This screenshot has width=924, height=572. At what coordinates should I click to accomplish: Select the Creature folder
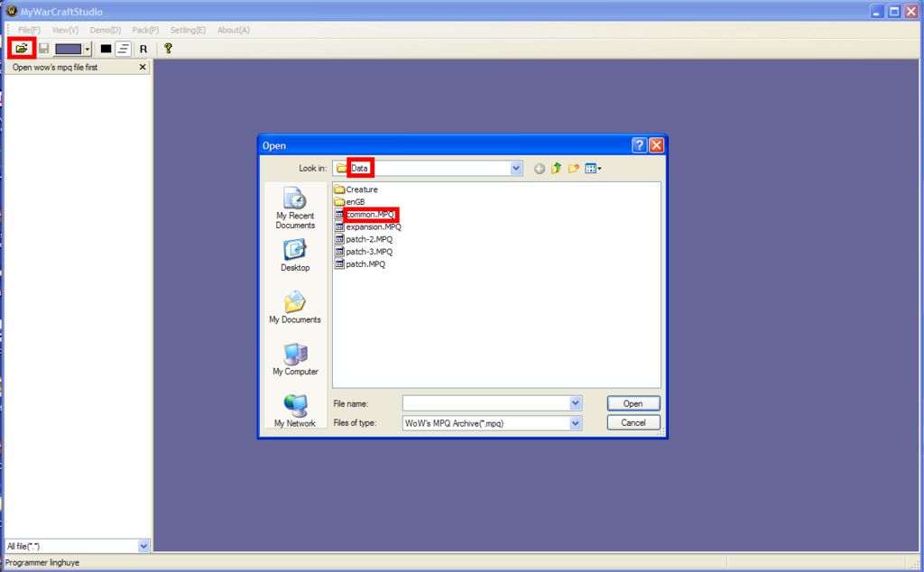pyautogui.click(x=356, y=189)
